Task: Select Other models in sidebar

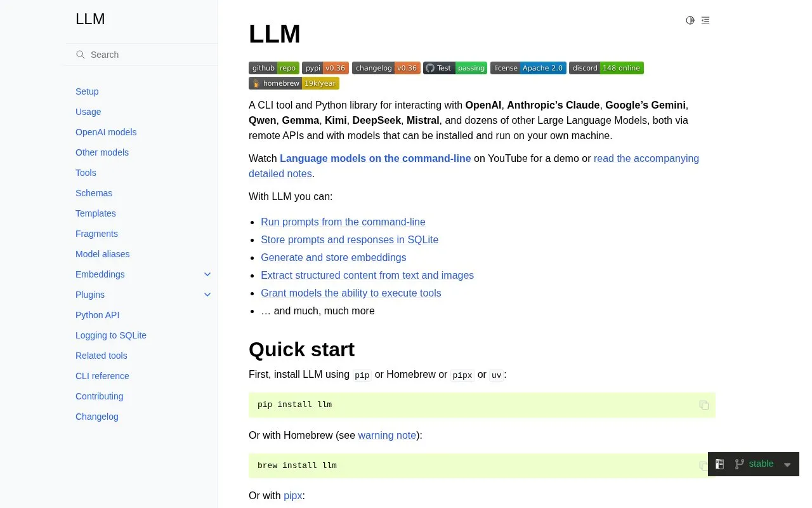Action: point(102,152)
